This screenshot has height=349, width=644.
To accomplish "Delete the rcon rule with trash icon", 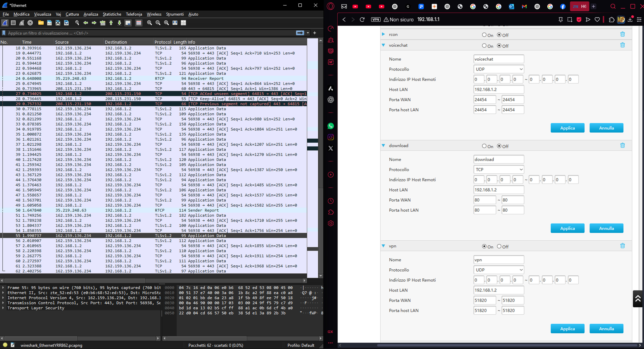I will point(623,34).
